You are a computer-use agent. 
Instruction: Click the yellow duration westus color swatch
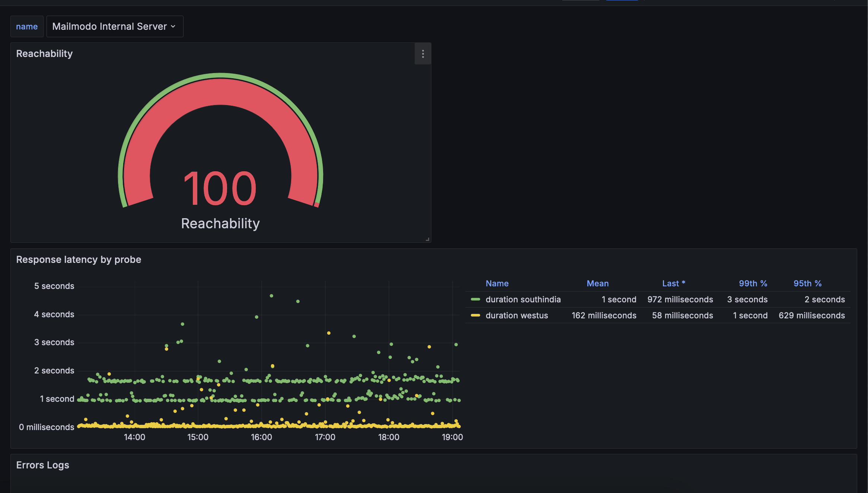(475, 315)
